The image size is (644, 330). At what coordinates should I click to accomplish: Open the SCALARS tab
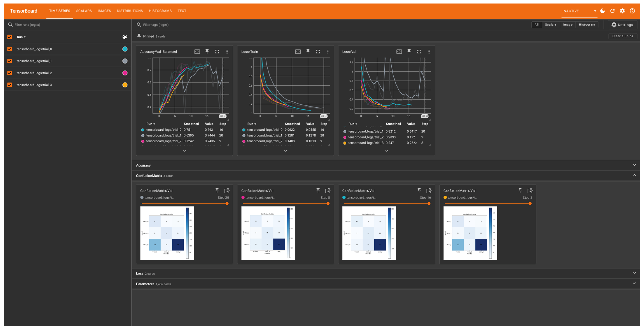coord(84,11)
